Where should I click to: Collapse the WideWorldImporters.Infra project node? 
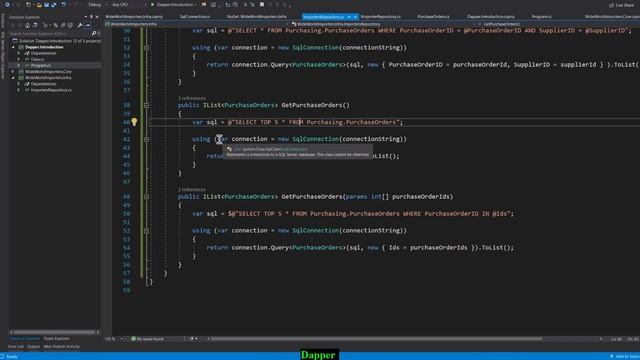13,78
